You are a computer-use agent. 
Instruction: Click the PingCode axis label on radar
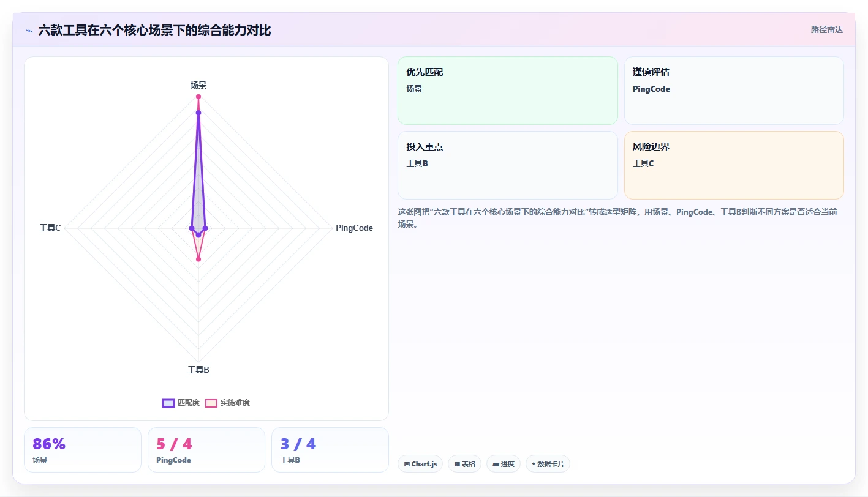(354, 228)
